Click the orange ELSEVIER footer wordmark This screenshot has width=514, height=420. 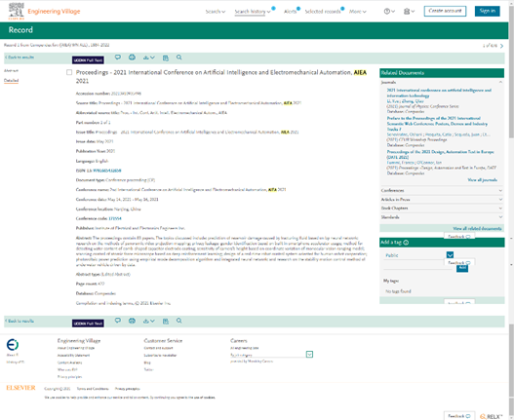20,388
